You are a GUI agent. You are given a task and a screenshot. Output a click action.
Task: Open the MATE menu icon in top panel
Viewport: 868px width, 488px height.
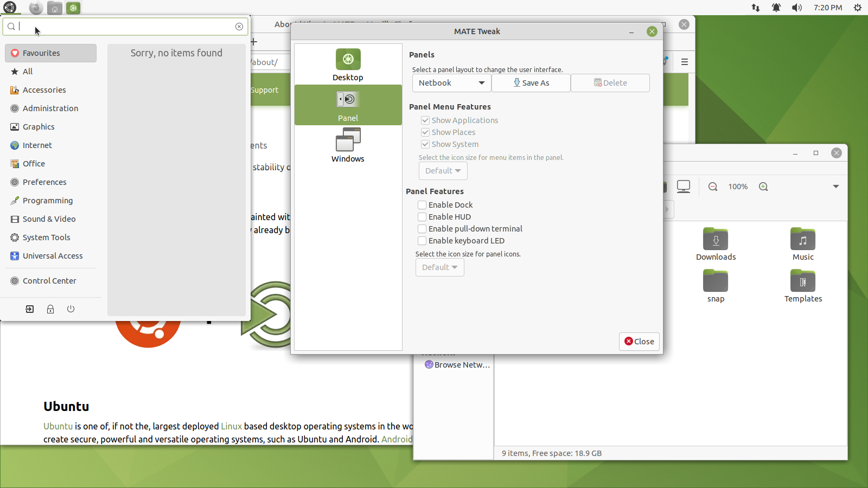coord(10,8)
